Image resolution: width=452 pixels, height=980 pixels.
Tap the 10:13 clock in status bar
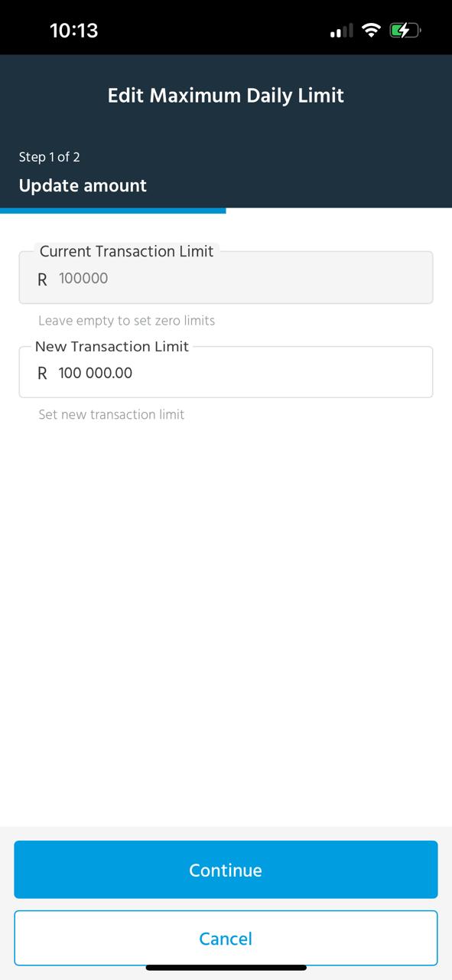73,31
